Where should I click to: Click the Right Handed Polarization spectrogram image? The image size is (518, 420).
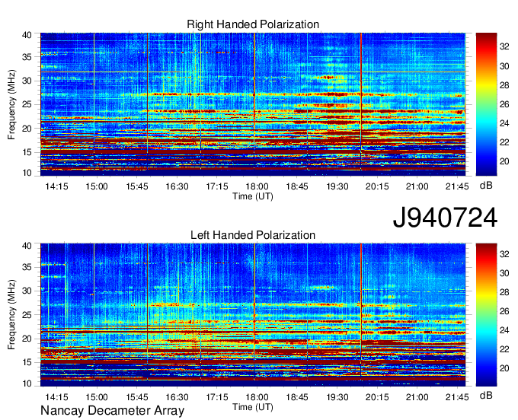coord(253,104)
